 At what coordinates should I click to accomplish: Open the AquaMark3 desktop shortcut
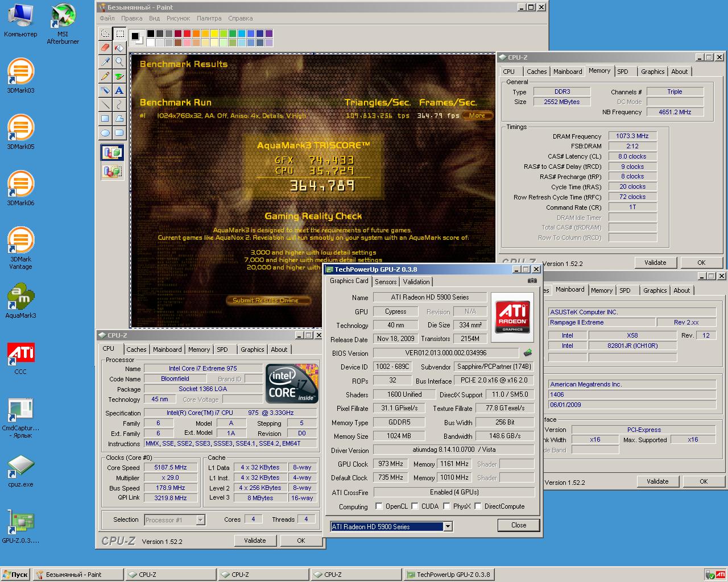20,301
